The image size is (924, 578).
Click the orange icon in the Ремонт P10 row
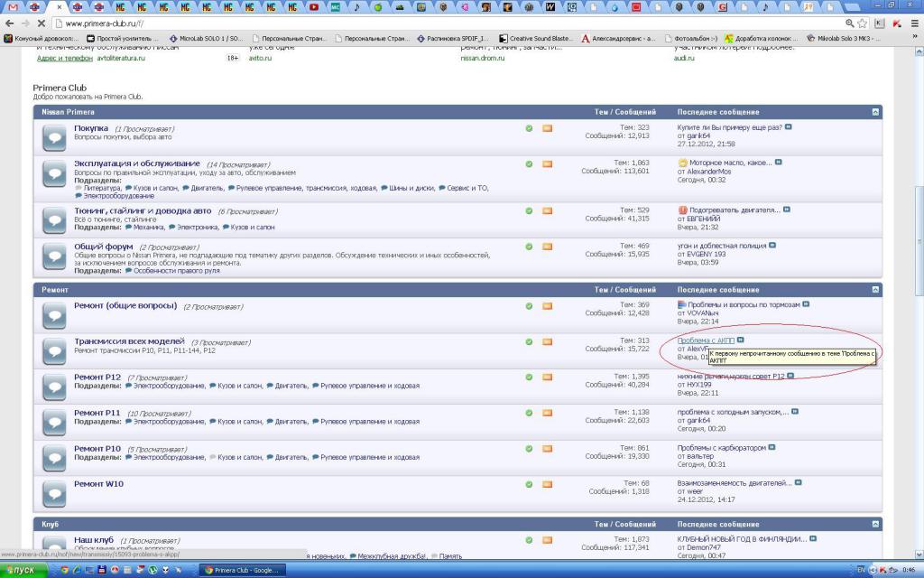tap(548, 448)
